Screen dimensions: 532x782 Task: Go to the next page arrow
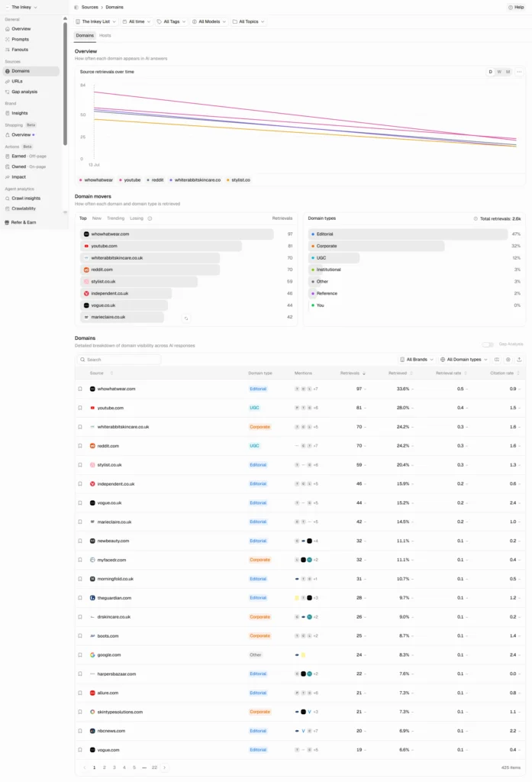pos(165,767)
